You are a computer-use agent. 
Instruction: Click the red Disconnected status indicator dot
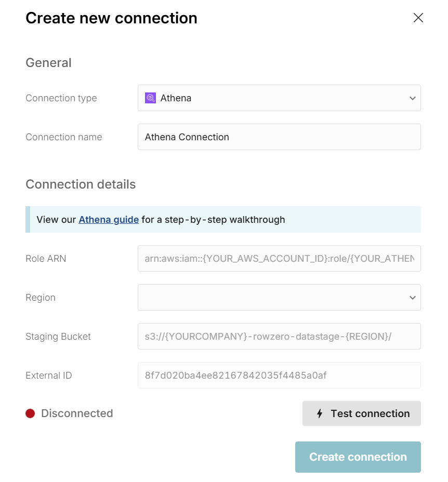30,413
